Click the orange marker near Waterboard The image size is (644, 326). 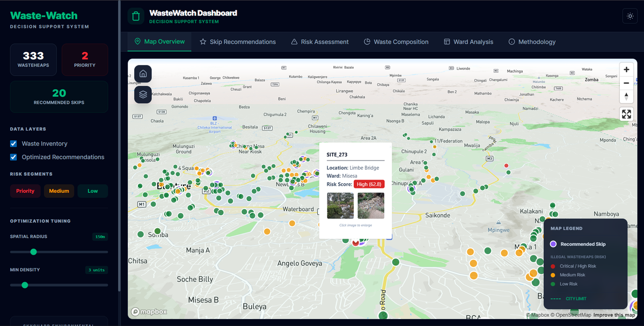(x=292, y=223)
